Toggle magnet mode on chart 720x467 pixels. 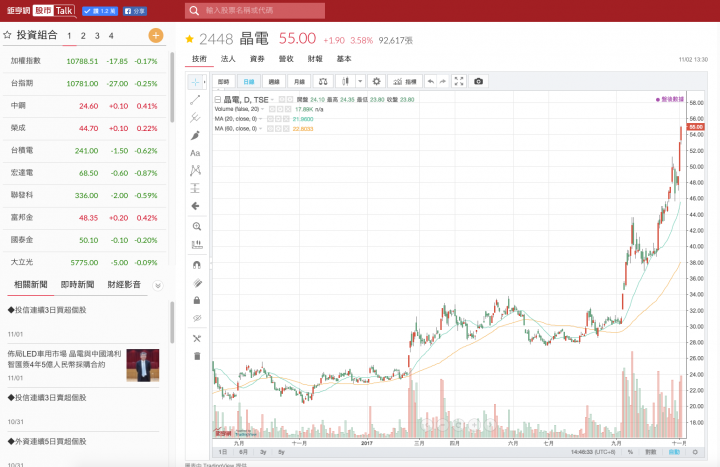tap(197, 265)
